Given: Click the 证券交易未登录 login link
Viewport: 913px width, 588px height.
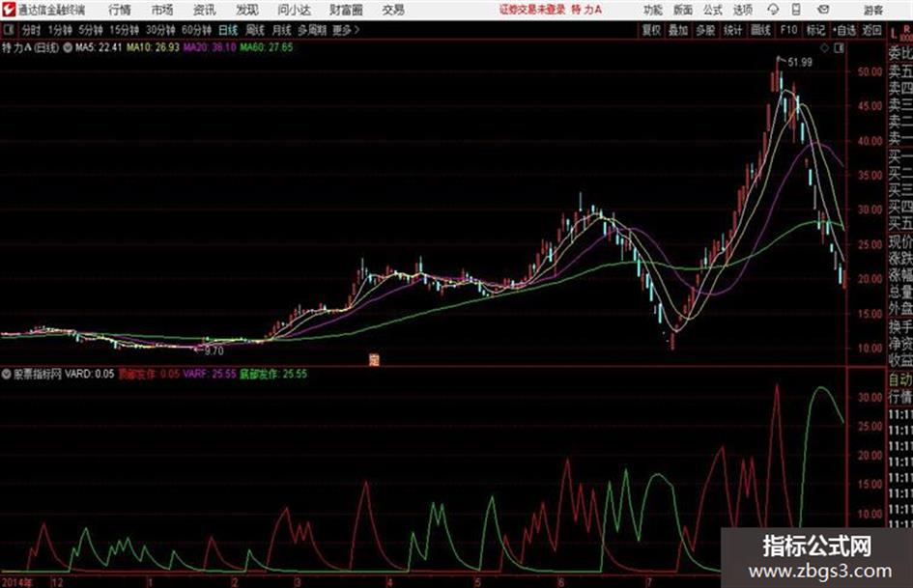Looking at the screenshot, I should click(x=531, y=10).
